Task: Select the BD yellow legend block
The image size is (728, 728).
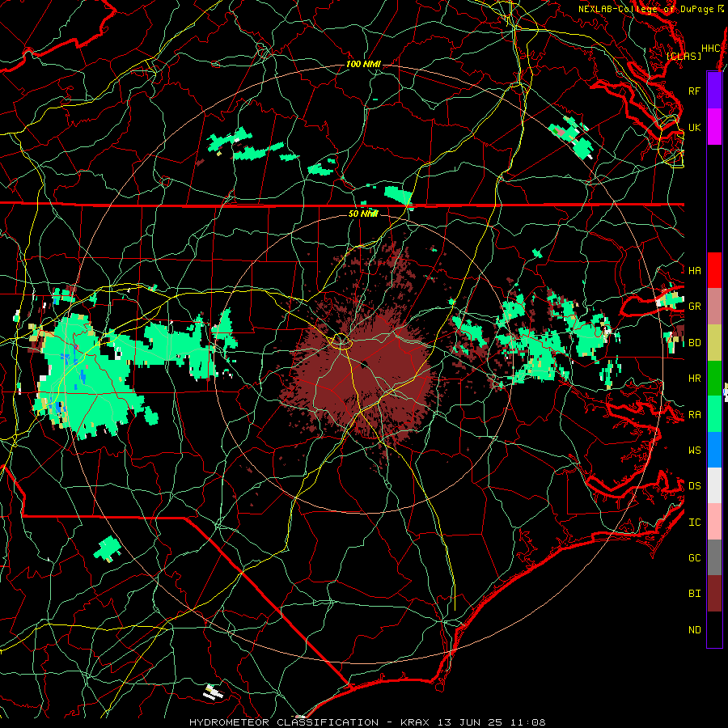Action: (x=714, y=342)
